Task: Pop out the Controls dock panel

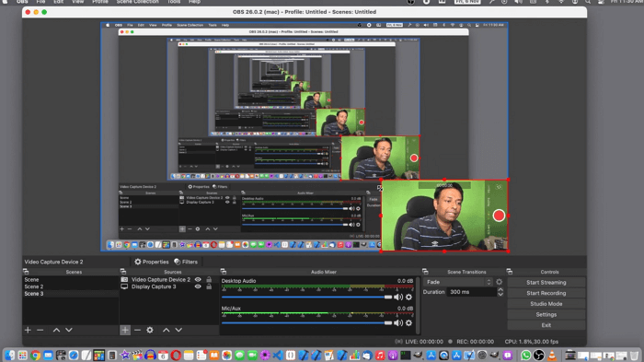Action: click(510, 272)
